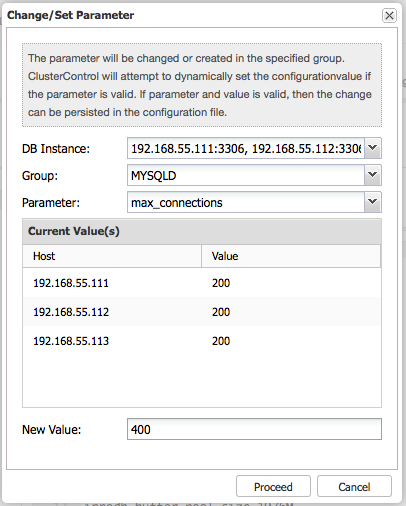Sort by the Value column header
406x506 pixels.
291,256
